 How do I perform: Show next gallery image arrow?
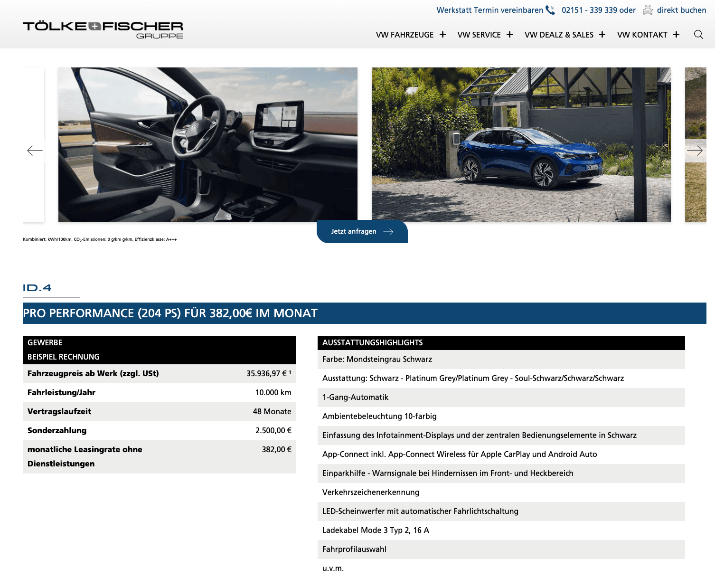click(x=695, y=151)
